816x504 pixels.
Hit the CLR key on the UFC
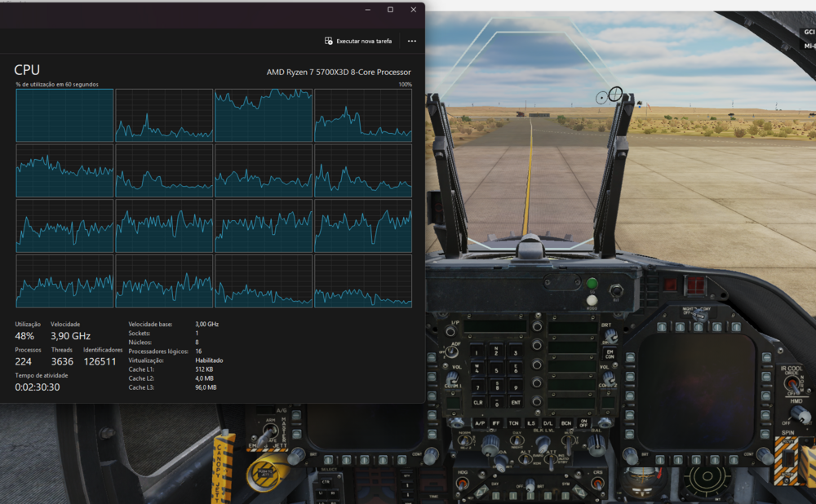point(477,402)
